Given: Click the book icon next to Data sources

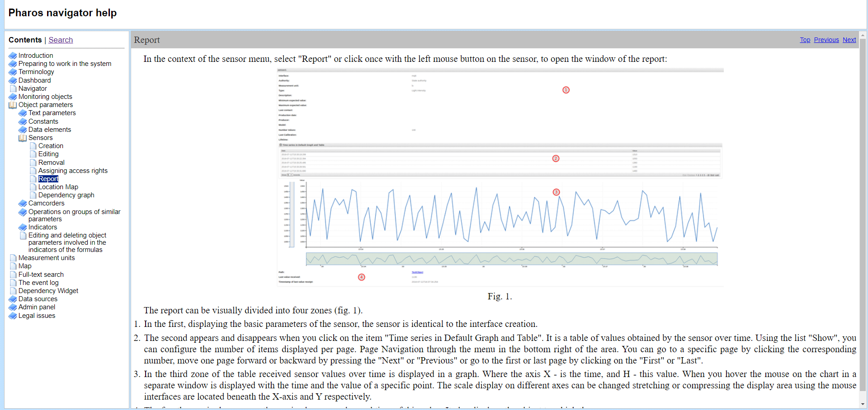Looking at the screenshot, I should (13, 299).
